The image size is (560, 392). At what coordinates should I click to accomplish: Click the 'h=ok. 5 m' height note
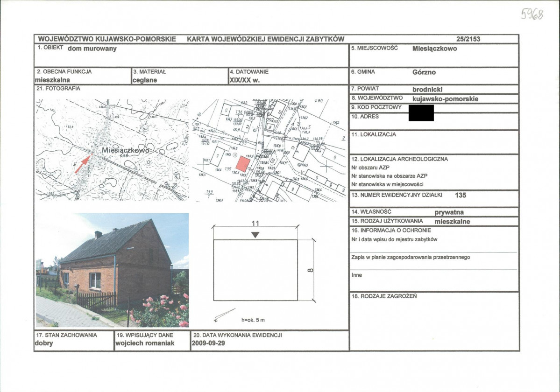[253, 320]
